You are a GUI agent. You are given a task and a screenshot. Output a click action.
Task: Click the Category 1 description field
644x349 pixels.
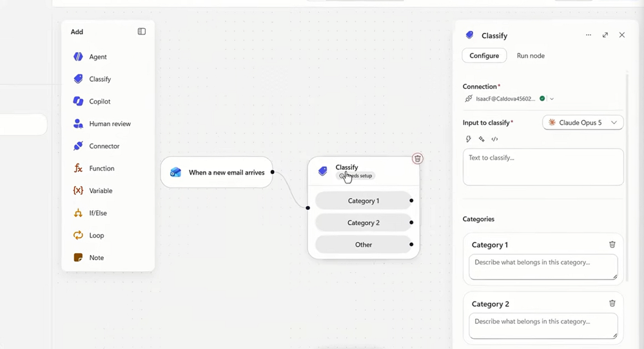point(543,267)
